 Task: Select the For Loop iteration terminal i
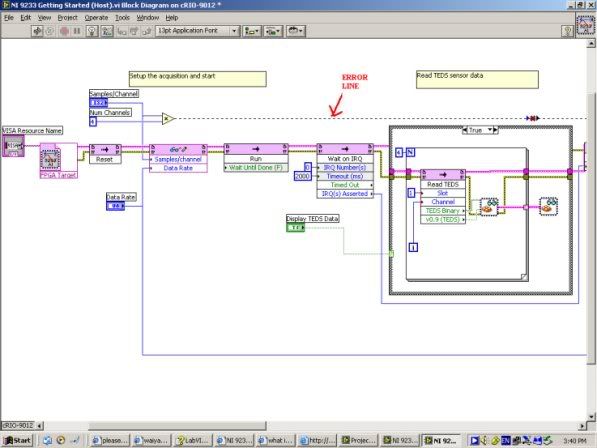[413, 247]
